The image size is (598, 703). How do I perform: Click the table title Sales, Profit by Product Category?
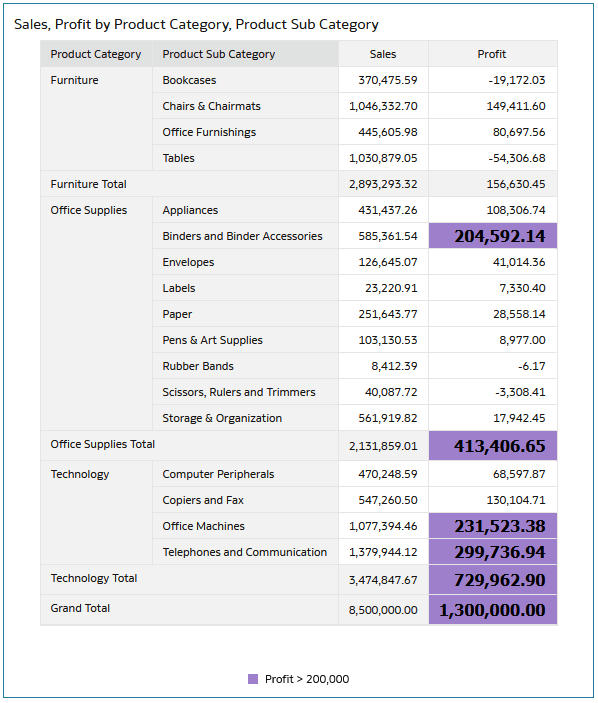[196, 24]
